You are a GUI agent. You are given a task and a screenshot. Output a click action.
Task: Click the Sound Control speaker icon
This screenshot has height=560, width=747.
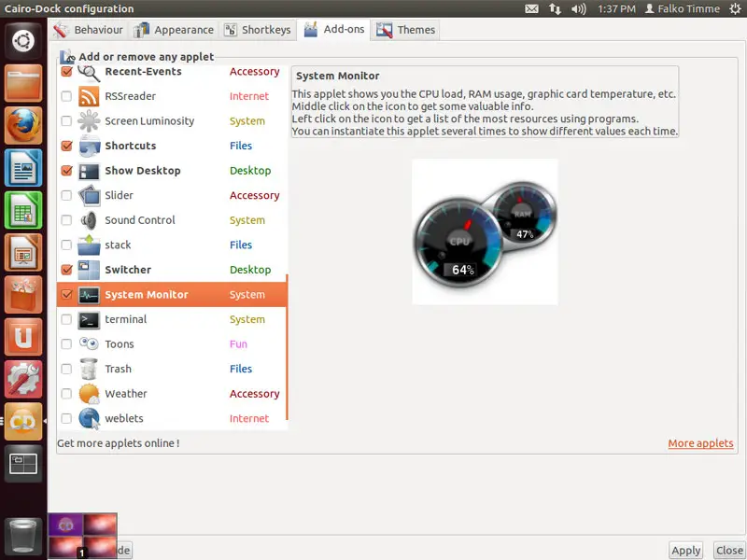click(89, 220)
